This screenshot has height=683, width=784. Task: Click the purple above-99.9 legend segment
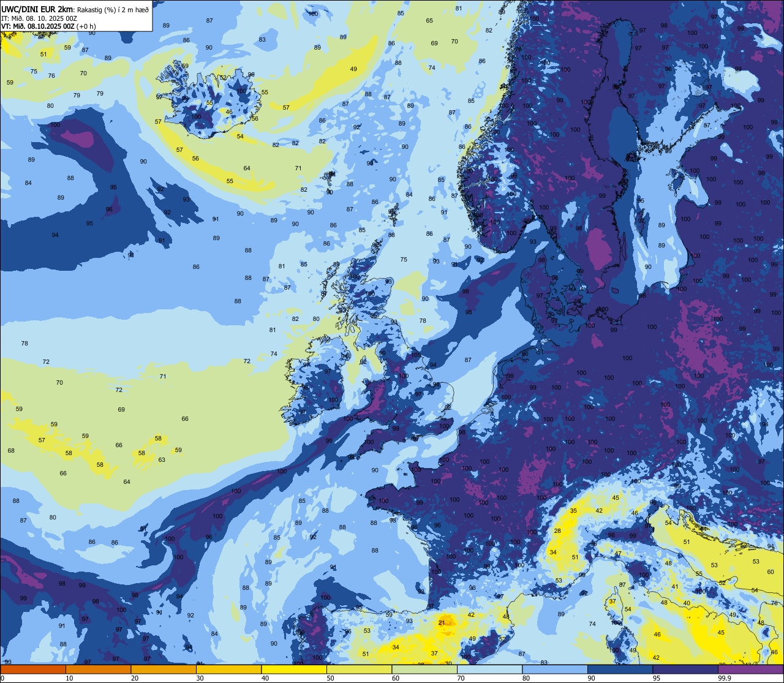point(750,670)
